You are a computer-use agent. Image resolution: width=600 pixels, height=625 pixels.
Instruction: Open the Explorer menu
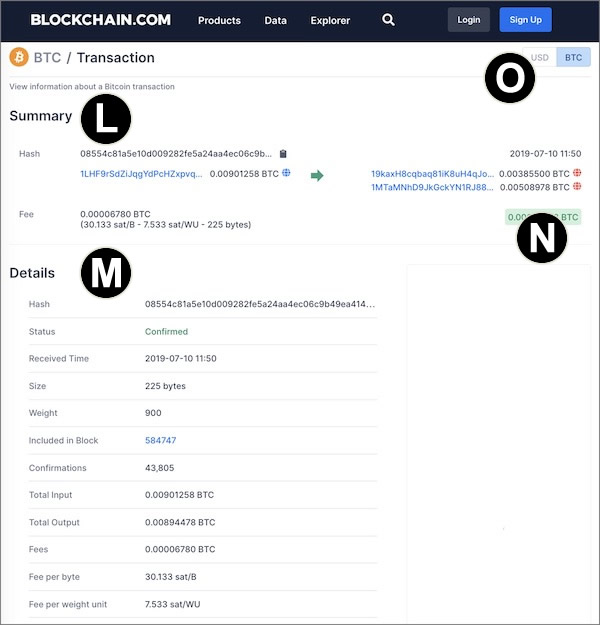[330, 20]
